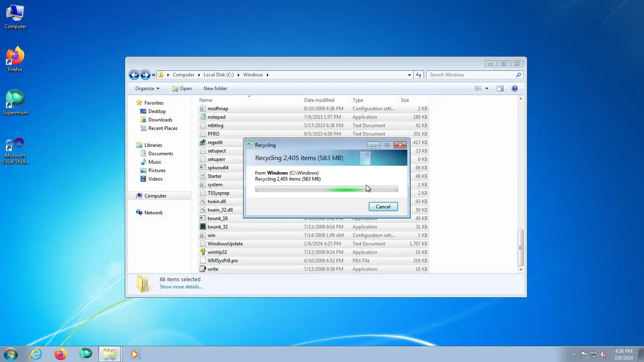
Task: Open the Organize menu
Action: [x=147, y=88]
